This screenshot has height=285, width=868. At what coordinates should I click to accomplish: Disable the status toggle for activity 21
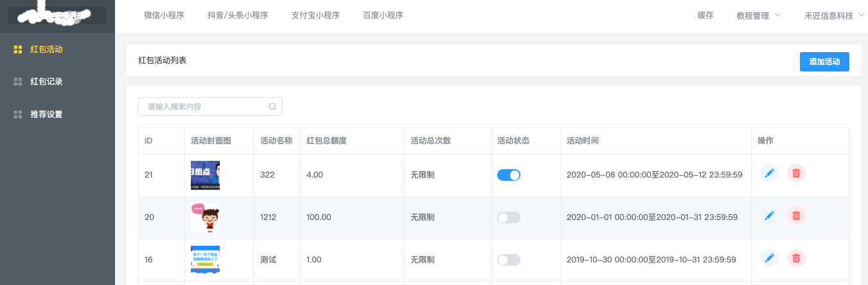508,175
